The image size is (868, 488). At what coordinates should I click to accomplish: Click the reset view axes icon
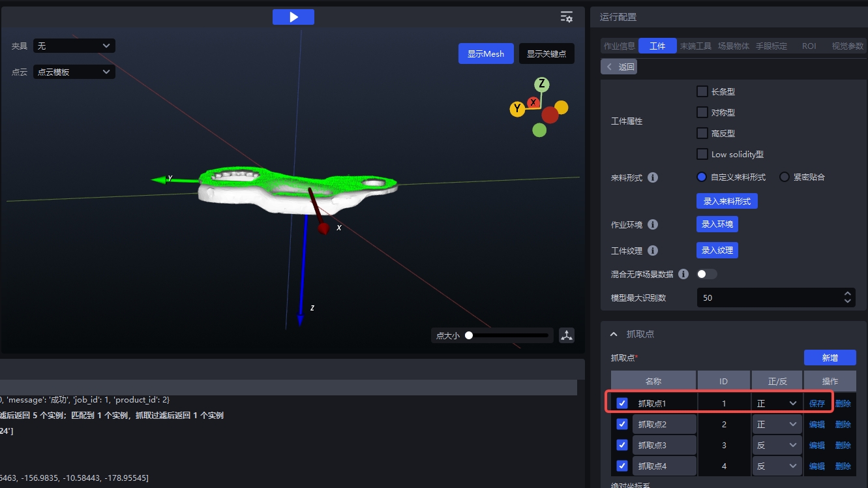pyautogui.click(x=567, y=335)
